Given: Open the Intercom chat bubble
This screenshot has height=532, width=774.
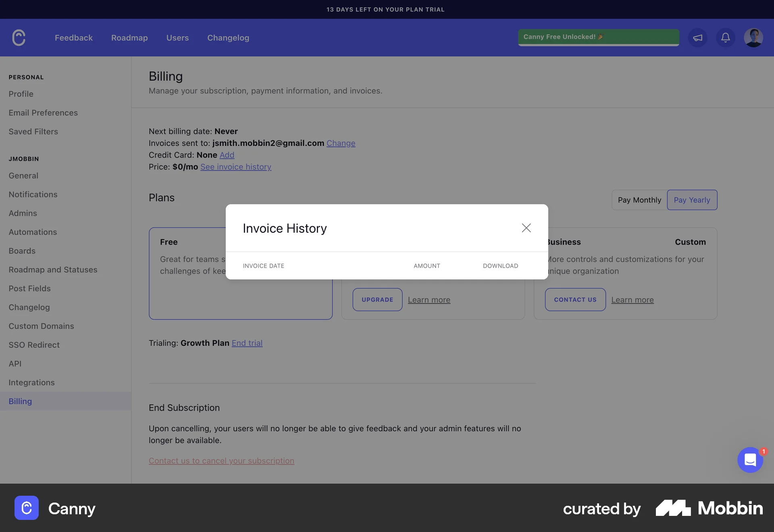Looking at the screenshot, I should (x=750, y=460).
